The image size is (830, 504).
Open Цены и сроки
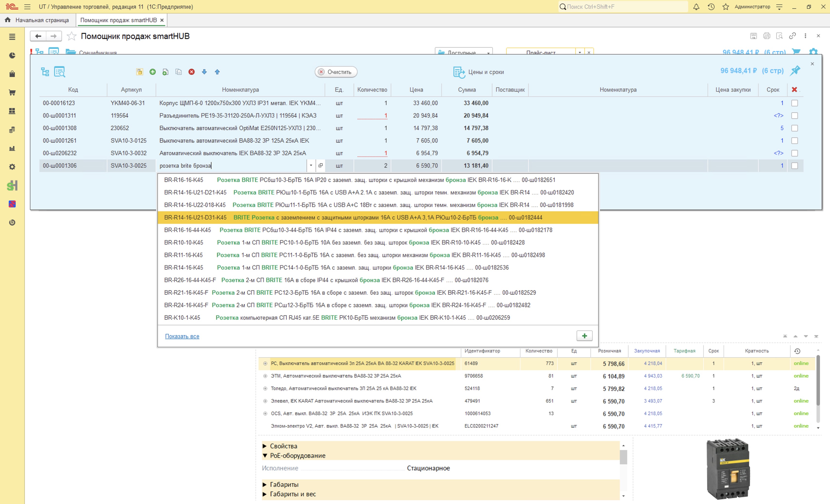(x=478, y=72)
